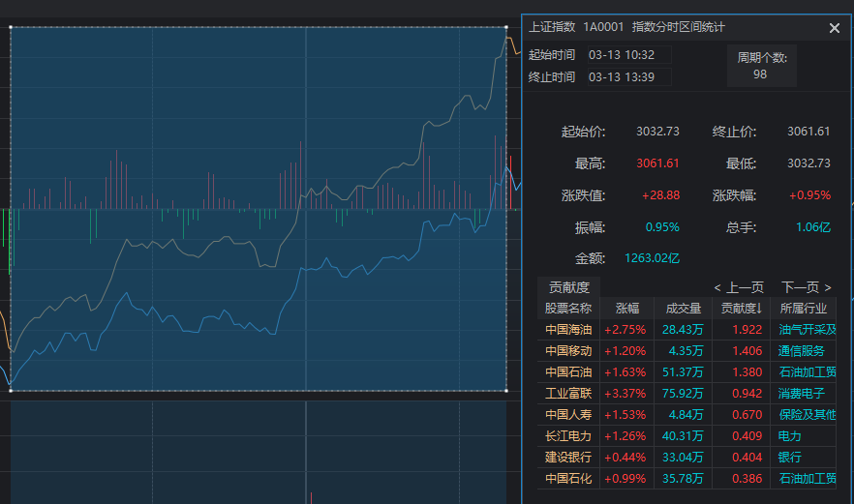Sort table by 贡献度 column header
The width and height of the screenshot is (854, 504).
click(742, 309)
